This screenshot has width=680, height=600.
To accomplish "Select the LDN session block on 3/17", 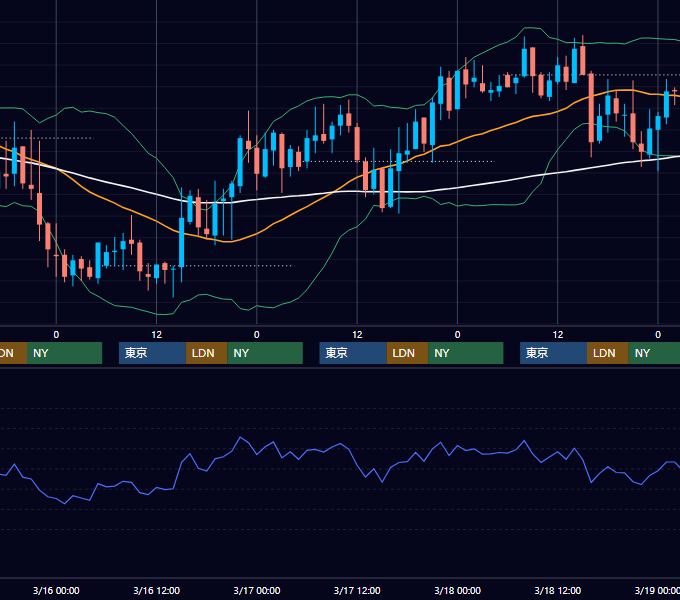I will [x=407, y=353].
